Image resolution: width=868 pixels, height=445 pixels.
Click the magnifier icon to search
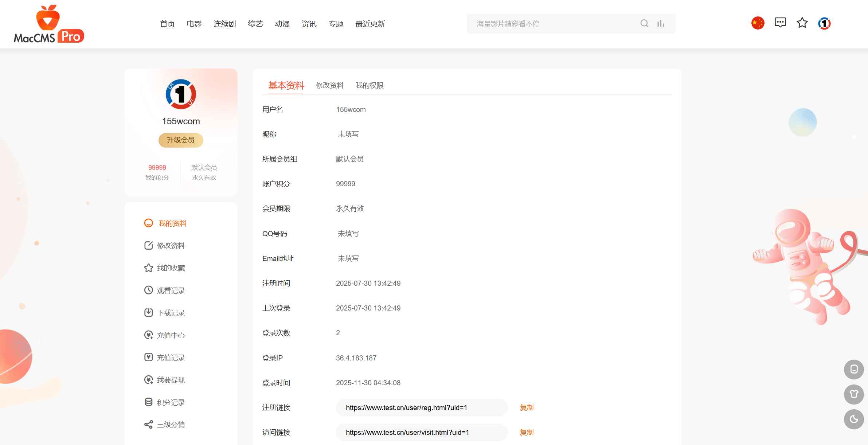pos(644,23)
